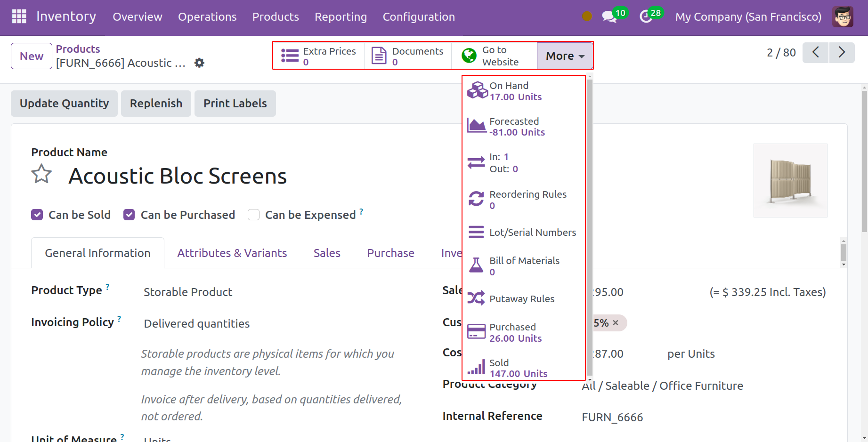Open the chat messages icon
The height and width of the screenshot is (442, 868).
(x=609, y=17)
